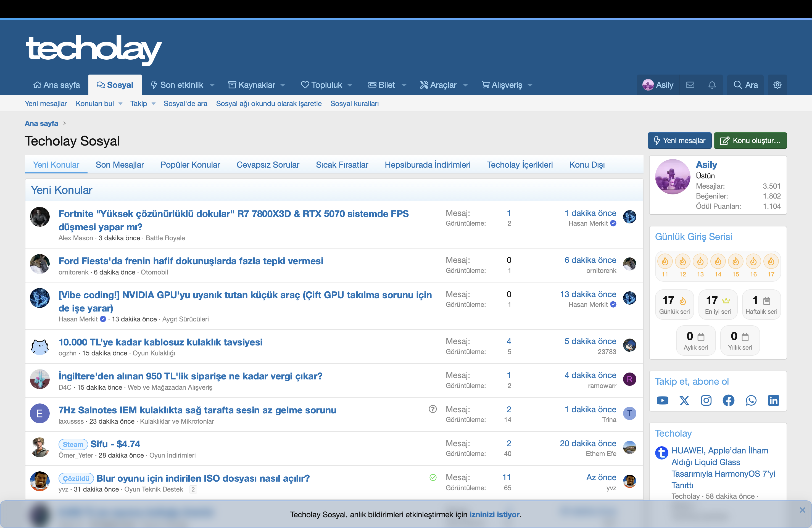The image size is (812, 528).
Task: Open the messages envelope icon
Action: [690, 85]
